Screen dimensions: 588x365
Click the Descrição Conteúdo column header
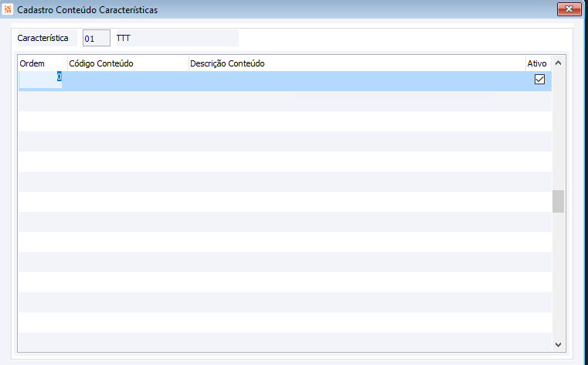pyautogui.click(x=357, y=63)
